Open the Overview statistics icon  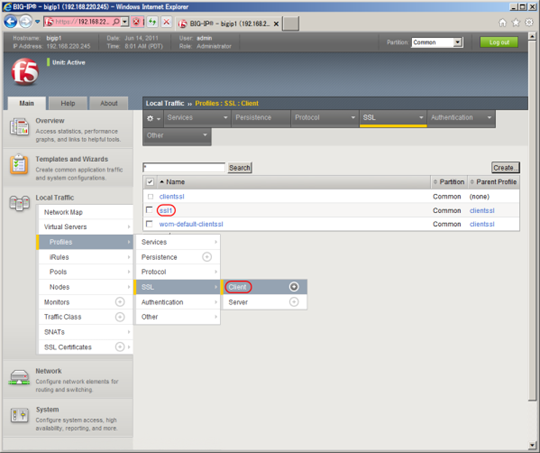(19, 127)
